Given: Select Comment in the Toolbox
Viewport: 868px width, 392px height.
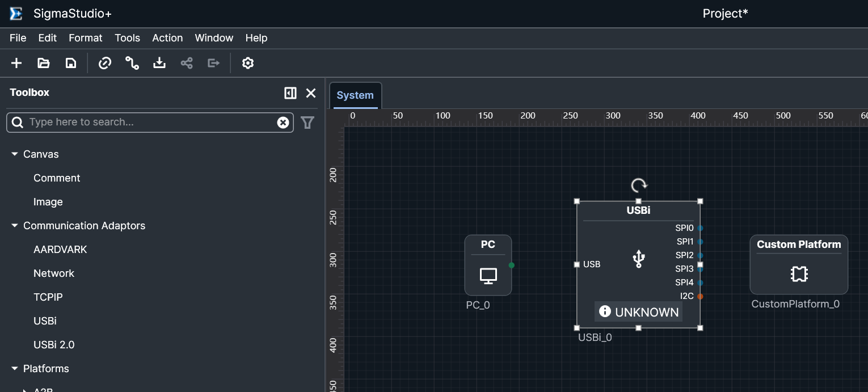Looking at the screenshot, I should click(57, 178).
